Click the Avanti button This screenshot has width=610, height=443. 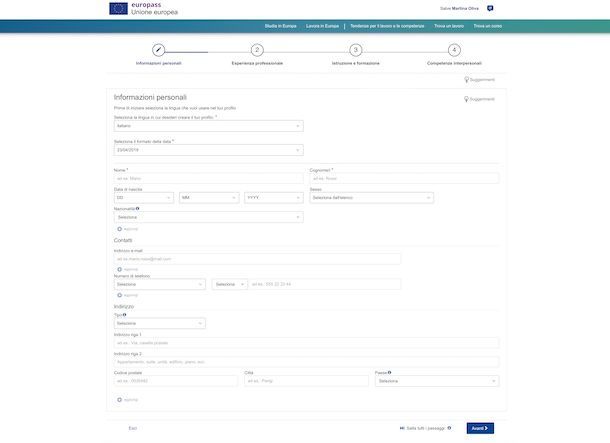(480, 428)
